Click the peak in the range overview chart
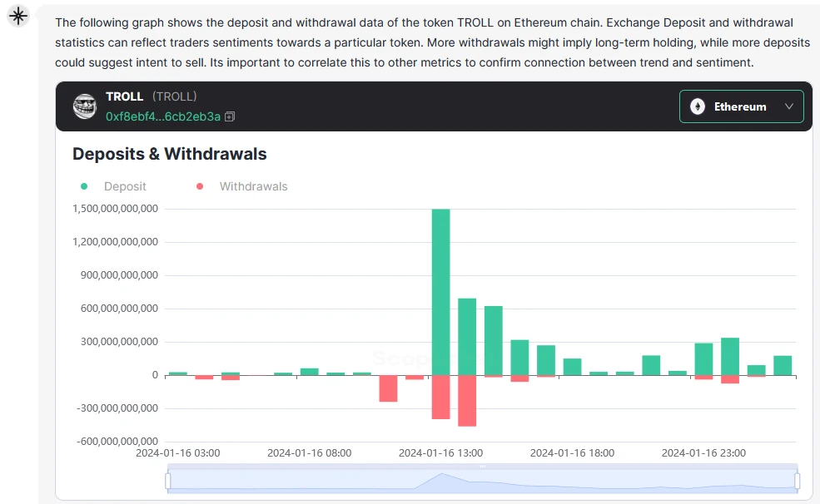Screen dimensions: 820x504 [442, 475]
